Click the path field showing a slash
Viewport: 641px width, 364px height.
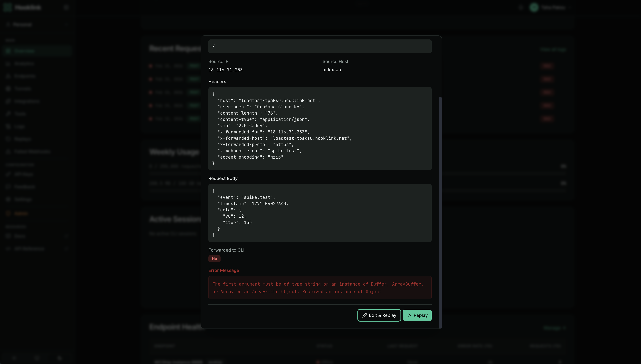[320, 47]
